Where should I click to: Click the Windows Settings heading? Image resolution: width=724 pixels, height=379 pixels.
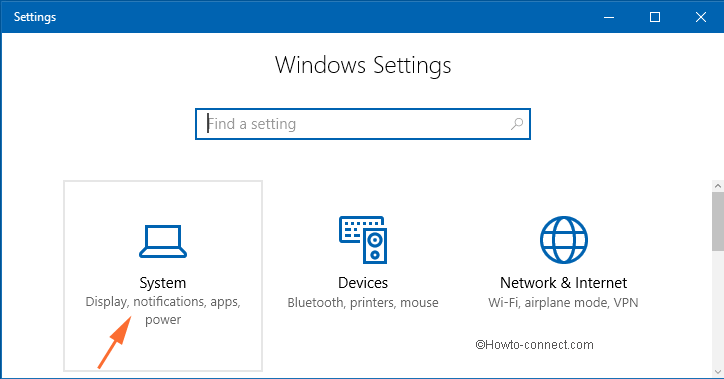363,65
